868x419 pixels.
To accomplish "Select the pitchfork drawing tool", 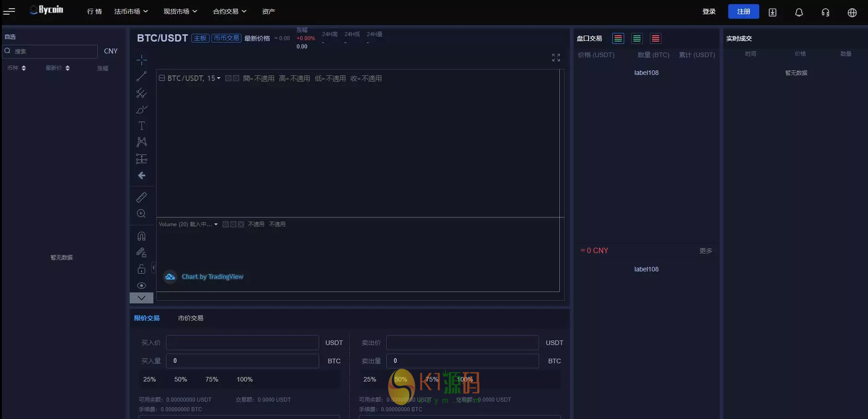I will [x=142, y=93].
